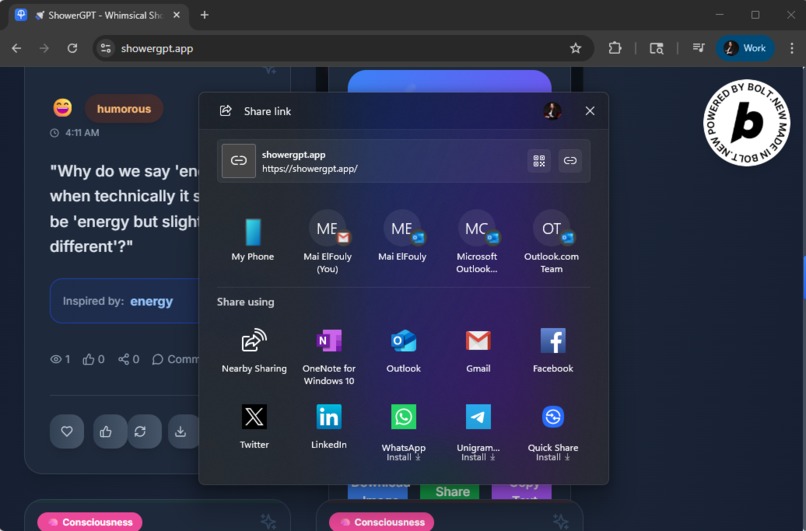Copy link in the share dialog
The height and width of the screenshot is (531, 806).
point(570,161)
